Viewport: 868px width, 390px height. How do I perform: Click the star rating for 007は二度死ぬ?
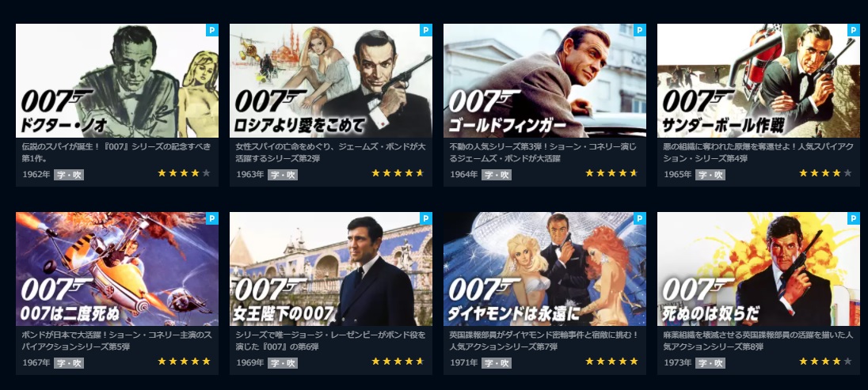(x=184, y=362)
